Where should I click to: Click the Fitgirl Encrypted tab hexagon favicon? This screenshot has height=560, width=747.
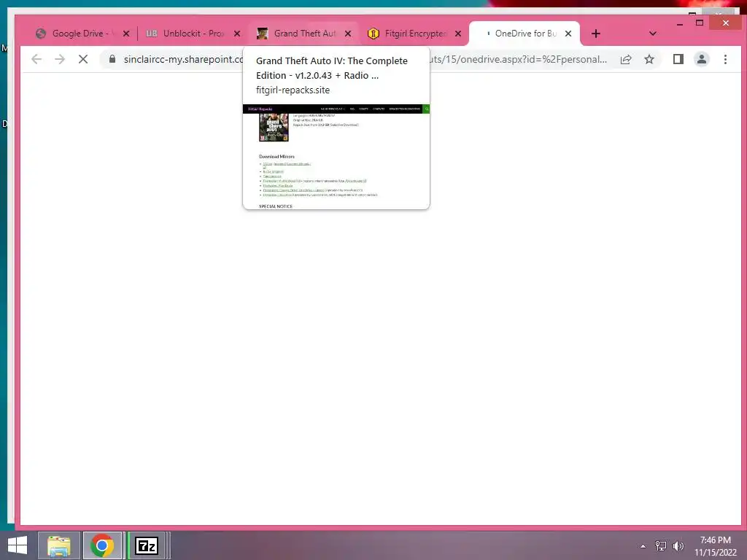pyautogui.click(x=373, y=34)
